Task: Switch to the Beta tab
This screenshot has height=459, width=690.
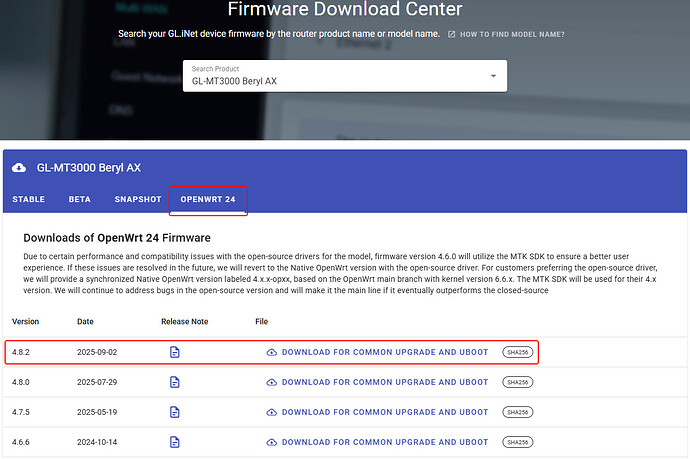Action: (79, 199)
